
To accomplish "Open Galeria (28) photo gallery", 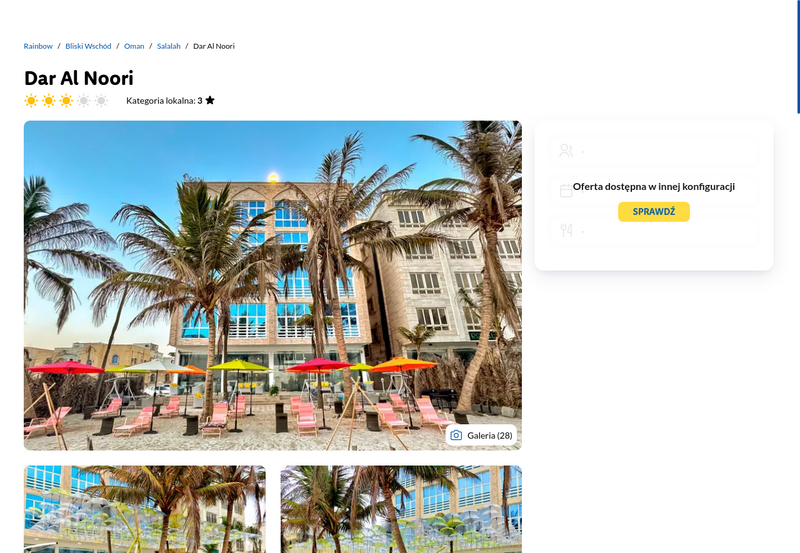I will (x=481, y=435).
